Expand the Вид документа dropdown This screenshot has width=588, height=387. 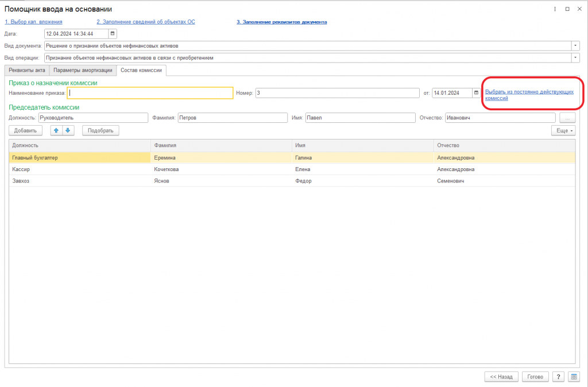(x=575, y=46)
